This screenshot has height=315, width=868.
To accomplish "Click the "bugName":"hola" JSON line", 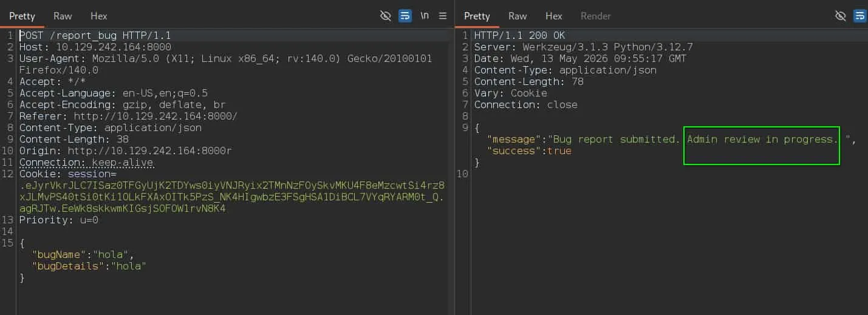I will [83, 255].
